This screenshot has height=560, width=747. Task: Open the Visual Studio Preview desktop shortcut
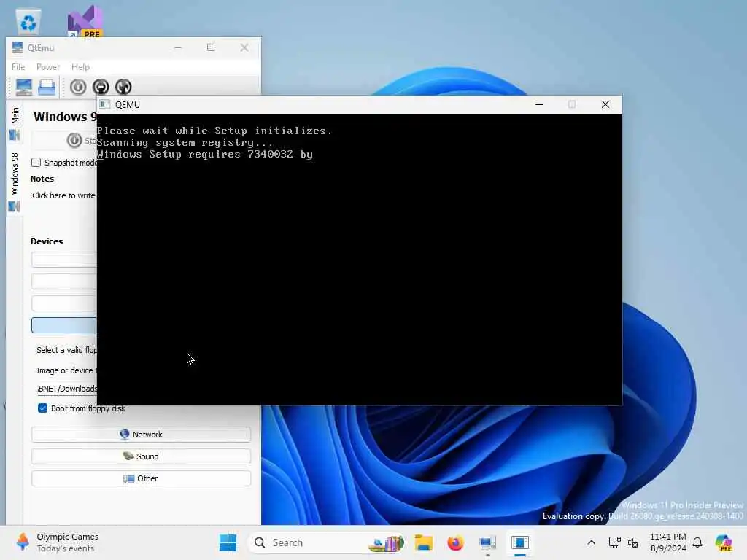pos(85,22)
